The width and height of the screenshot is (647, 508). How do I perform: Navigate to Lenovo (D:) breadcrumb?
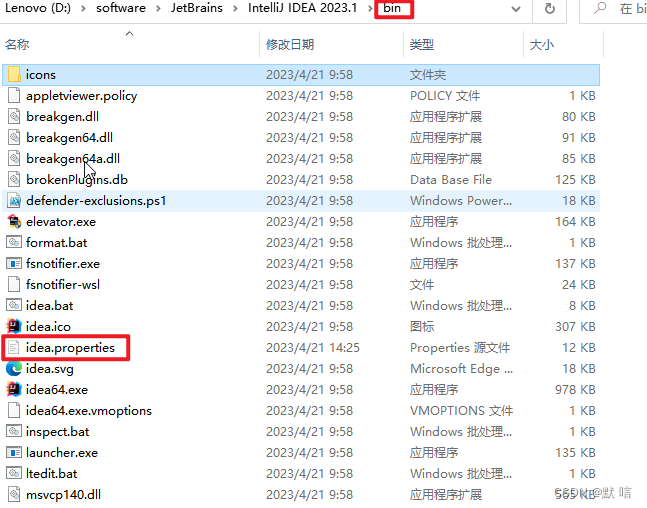38,8
